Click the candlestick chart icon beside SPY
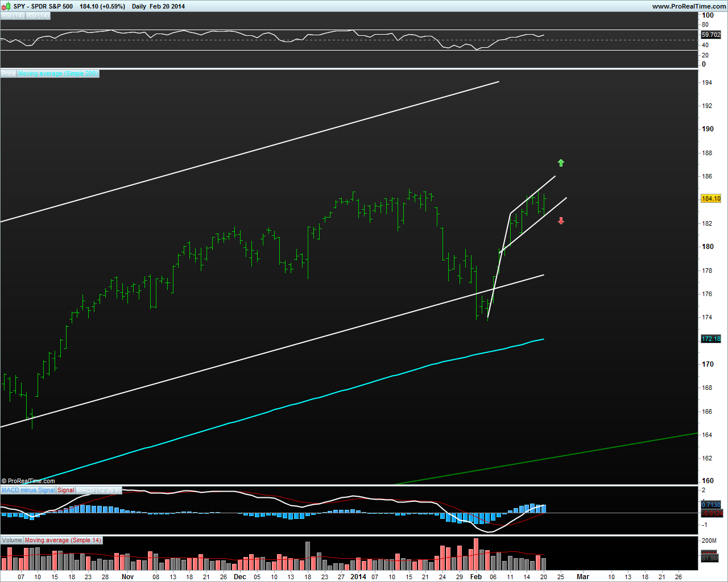This screenshot has height=582, width=728. click(6, 6)
